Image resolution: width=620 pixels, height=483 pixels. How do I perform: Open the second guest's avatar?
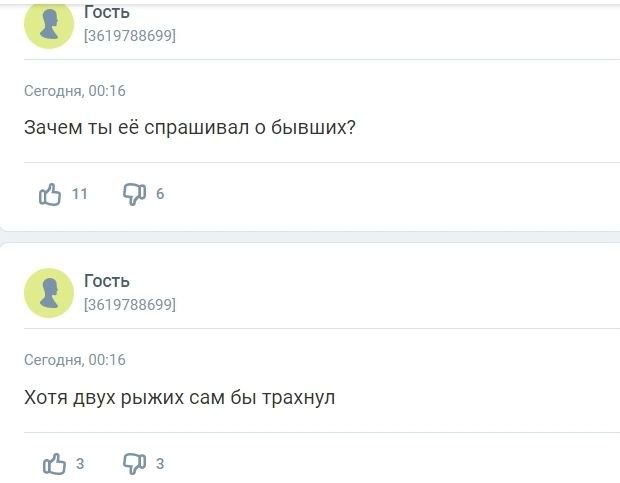pyautogui.click(x=49, y=293)
